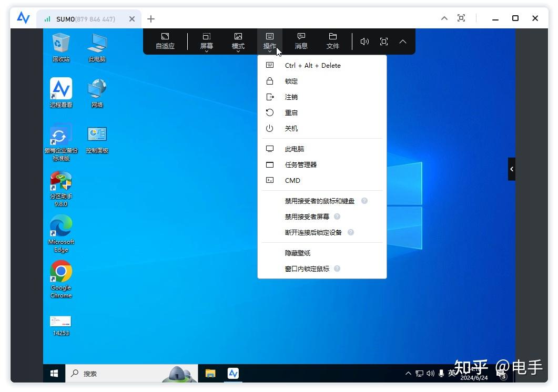This screenshot has height=392, width=558.
Task: Select CMD with the terminal icon
Action: 292,180
